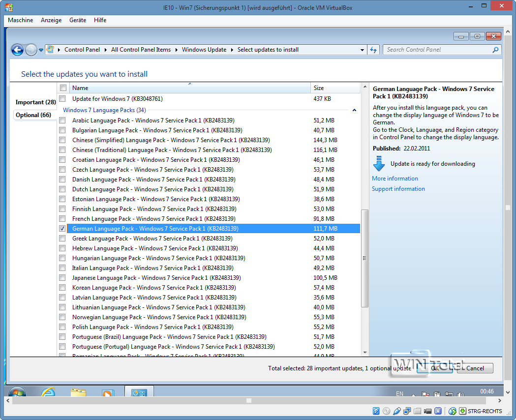Click the updates list vertical scrollbar thumb
The width and height of the screenshot is (516, 420).
coord(364,258)
